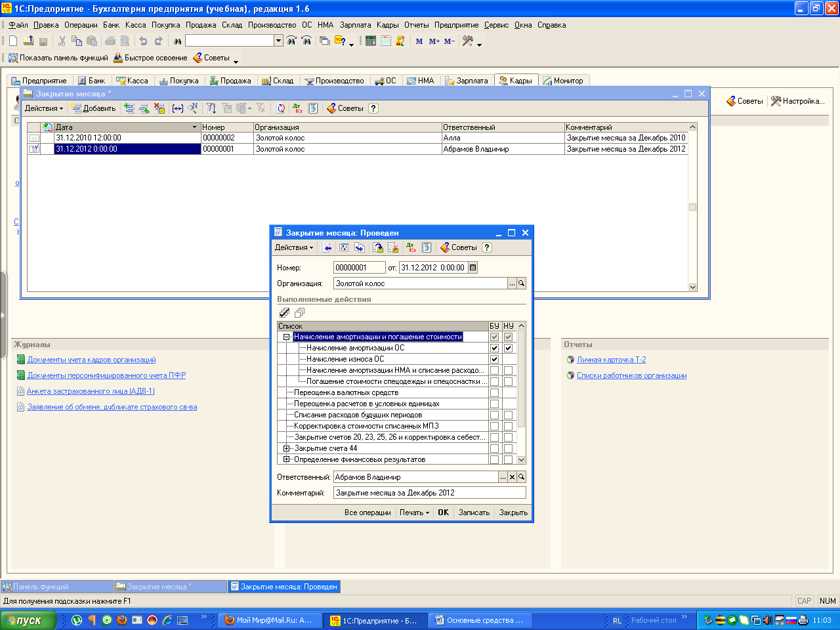The image size is (840, 630).
Task: Click the yellow help question icon in journal toolbar
Action: point(373,108)
